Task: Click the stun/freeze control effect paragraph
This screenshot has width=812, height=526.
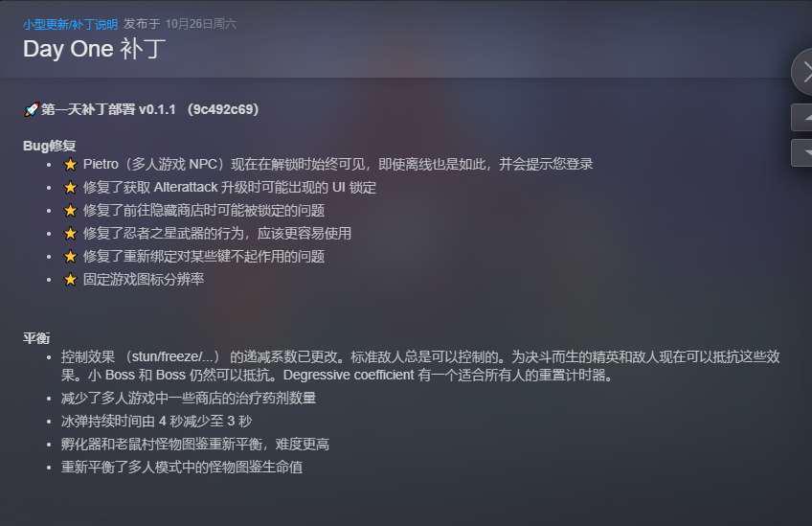Action: coord(420,366)
